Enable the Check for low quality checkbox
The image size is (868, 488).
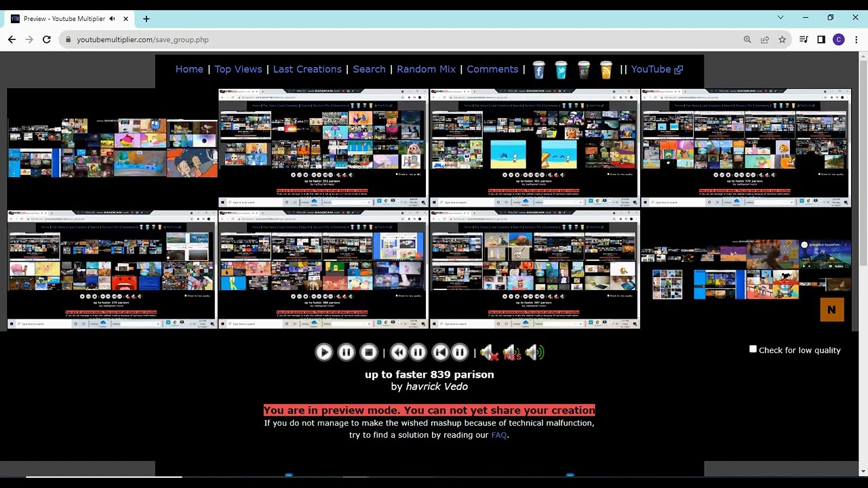tap(753, 349)
